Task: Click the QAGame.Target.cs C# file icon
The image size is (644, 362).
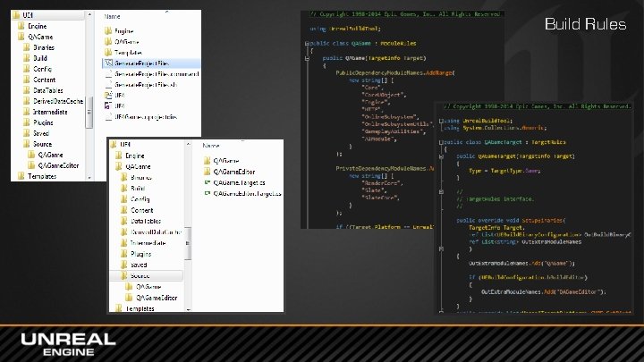Action: tap(208, 182)
